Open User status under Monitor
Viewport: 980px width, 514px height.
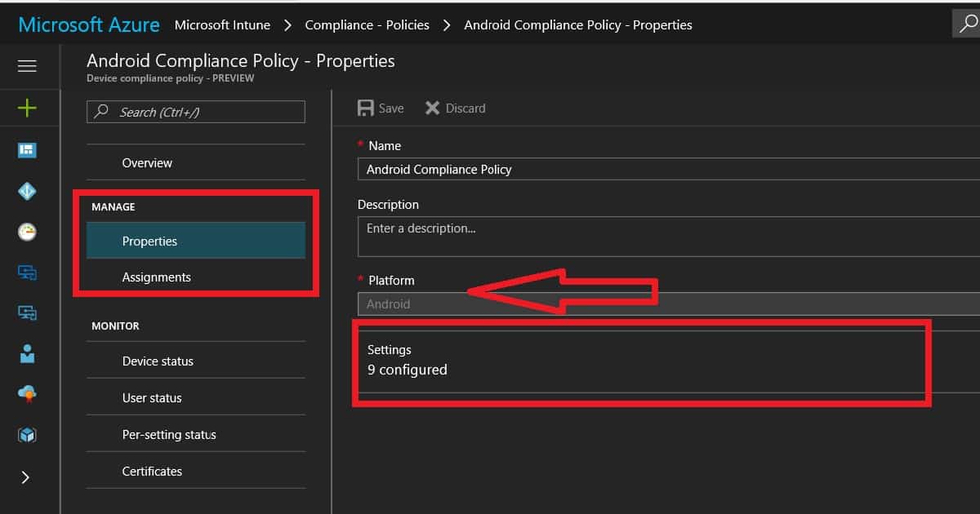(x=196, y=397)
